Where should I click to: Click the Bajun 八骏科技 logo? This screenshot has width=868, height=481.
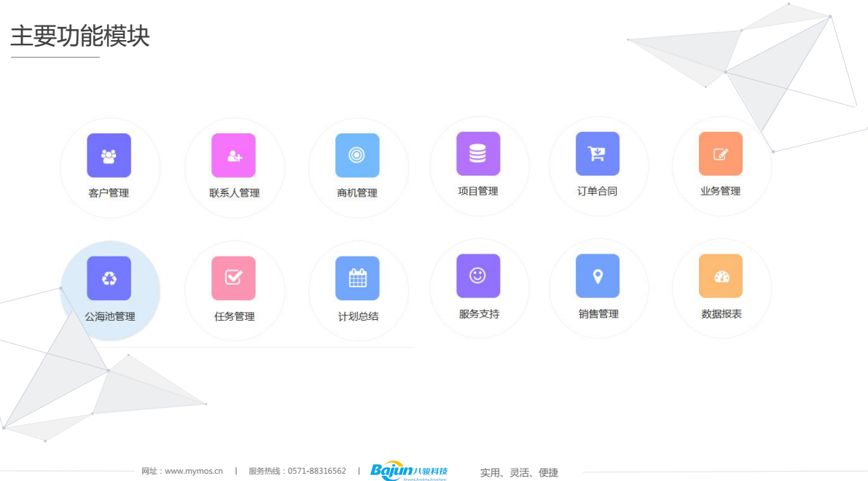[x=408, y=472]
